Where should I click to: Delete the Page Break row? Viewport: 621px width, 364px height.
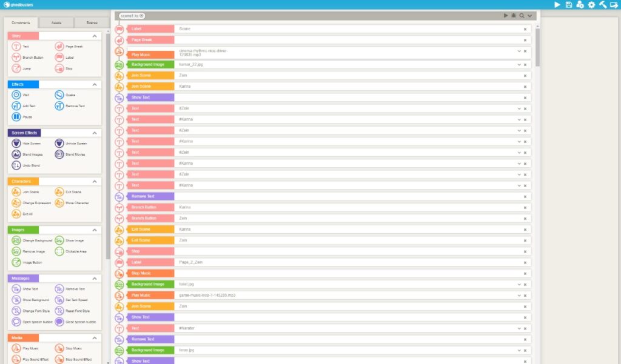point(525,41)
